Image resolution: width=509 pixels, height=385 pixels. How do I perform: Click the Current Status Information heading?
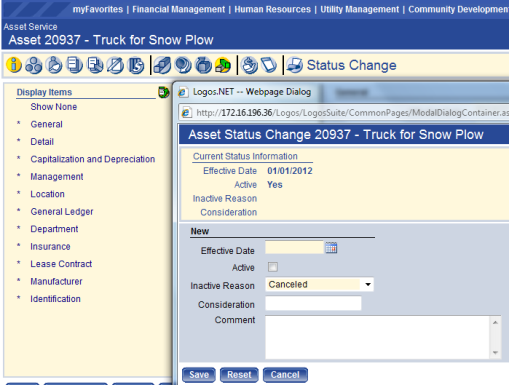point(245,156)
